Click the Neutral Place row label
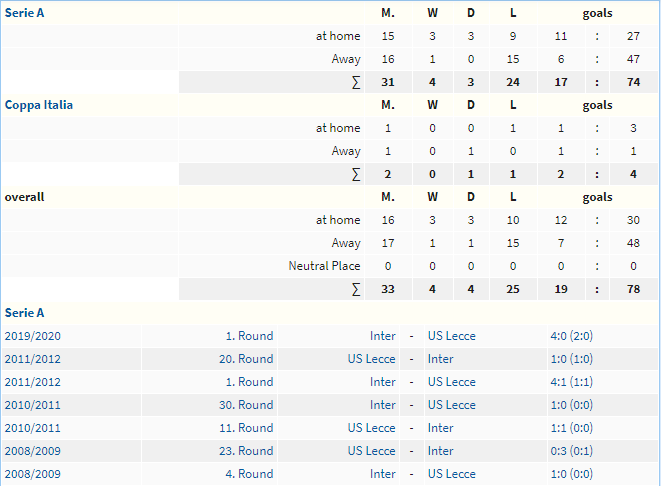 coord(324,266)
